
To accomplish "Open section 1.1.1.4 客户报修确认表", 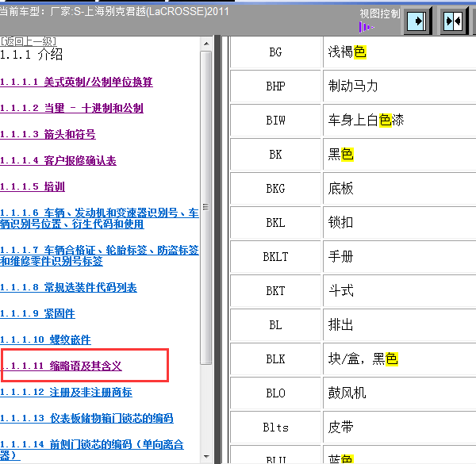I will [x=58, y=160].
